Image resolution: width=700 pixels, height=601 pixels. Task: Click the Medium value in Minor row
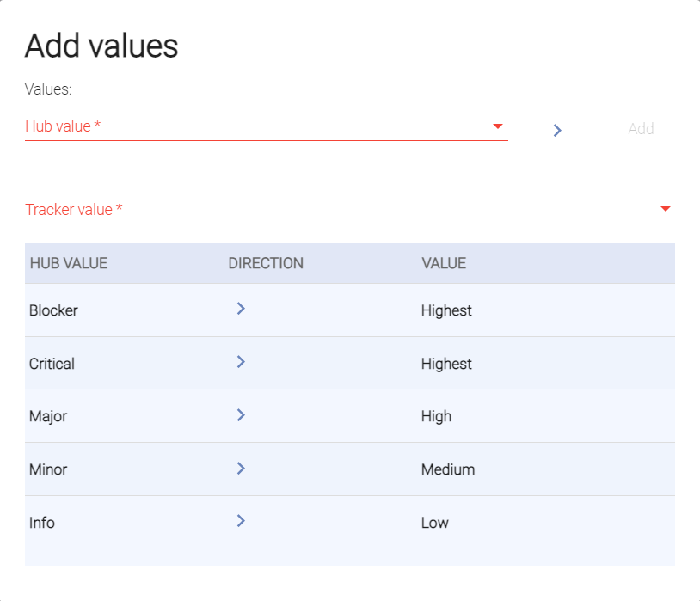447,469
